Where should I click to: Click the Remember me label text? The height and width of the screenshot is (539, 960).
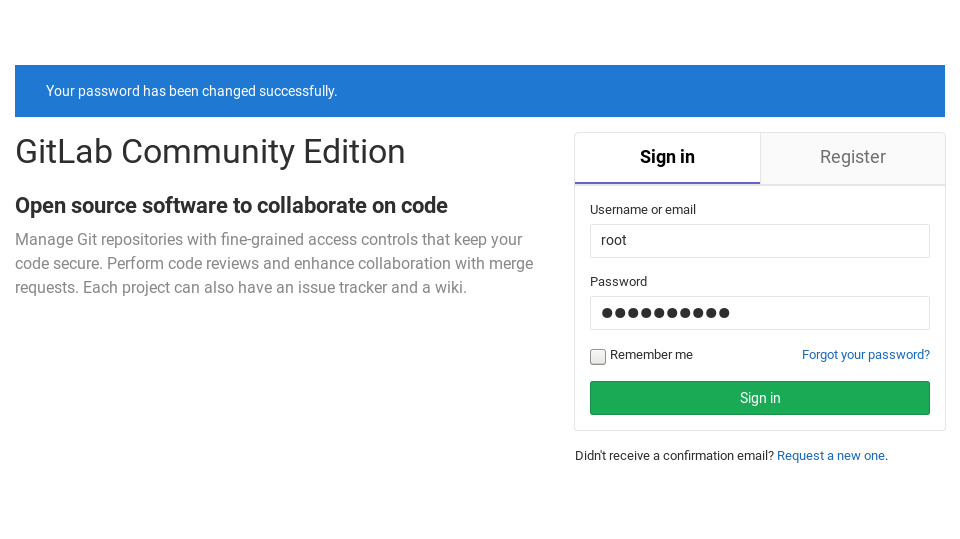pyautogui.click(x=651, y=355)
